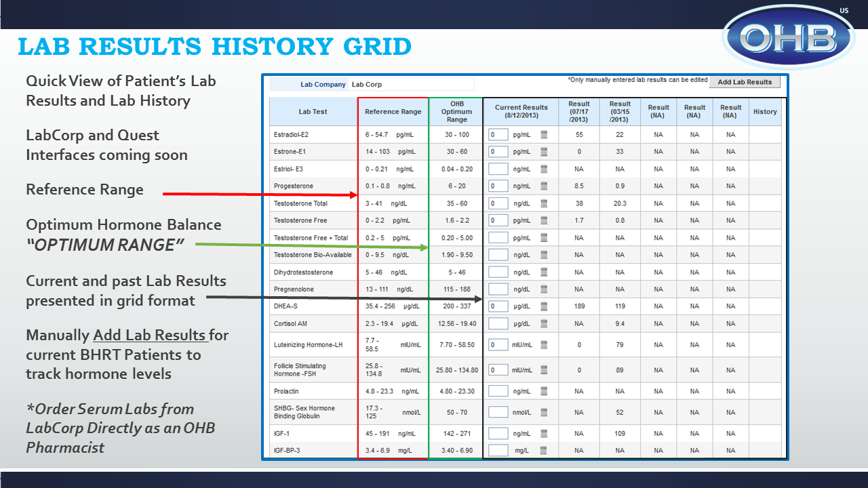Focus Pregnenolone current result input
Image resolution: width=868 pixels, height=488 pixels.
(x=498, y=289)
